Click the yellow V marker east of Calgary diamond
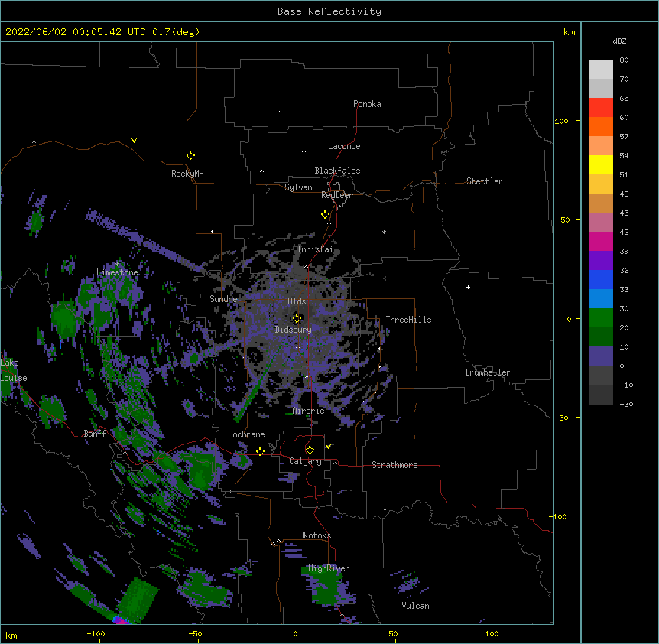This screenshot has width=659, height=644. 328,447
